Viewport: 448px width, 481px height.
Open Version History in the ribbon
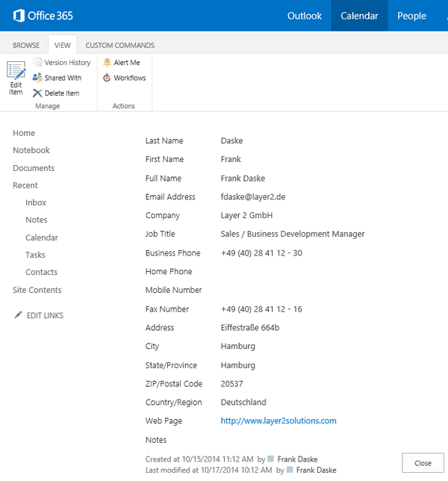coord(37,63)
